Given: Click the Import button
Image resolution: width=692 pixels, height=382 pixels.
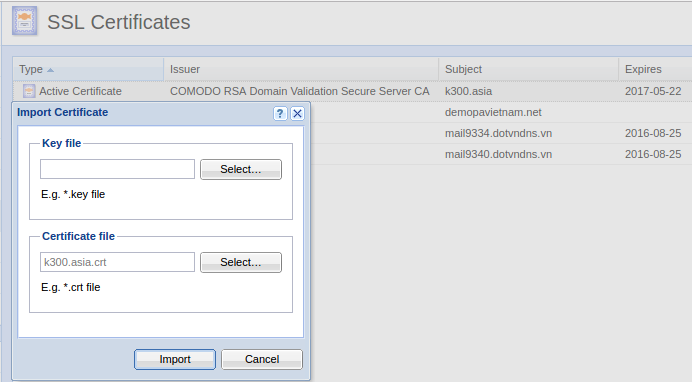Looking at the screenshot, I should (x=175, y=360).
